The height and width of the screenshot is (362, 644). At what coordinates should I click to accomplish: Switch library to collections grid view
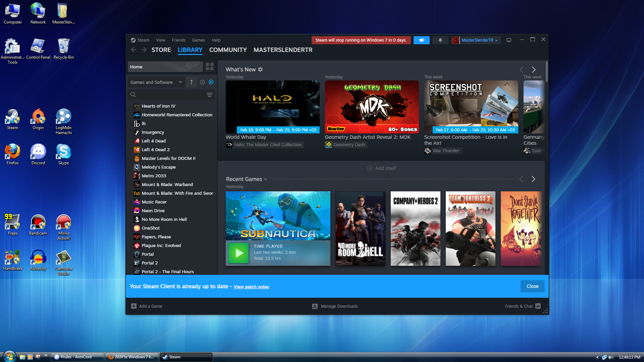210,67
